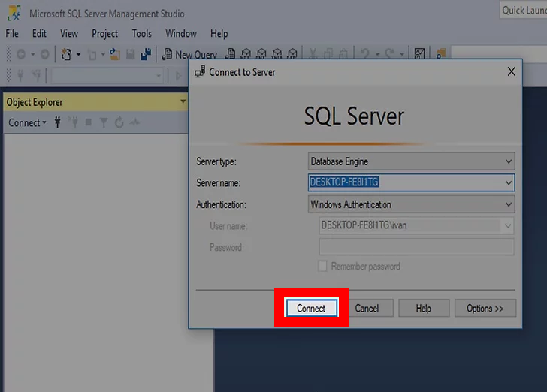Image resolution: width=547 pixels, height=392 pixels.
Task: Open the View menu
Action: pos(69,34)
